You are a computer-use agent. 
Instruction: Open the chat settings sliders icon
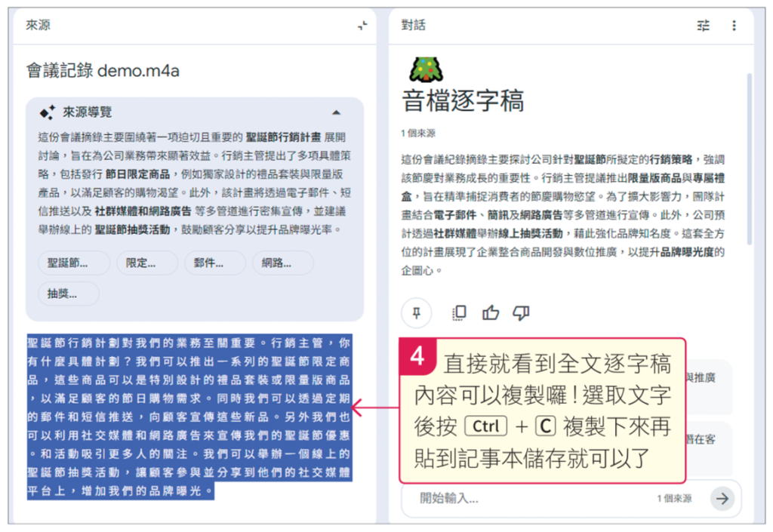(703, 26)
